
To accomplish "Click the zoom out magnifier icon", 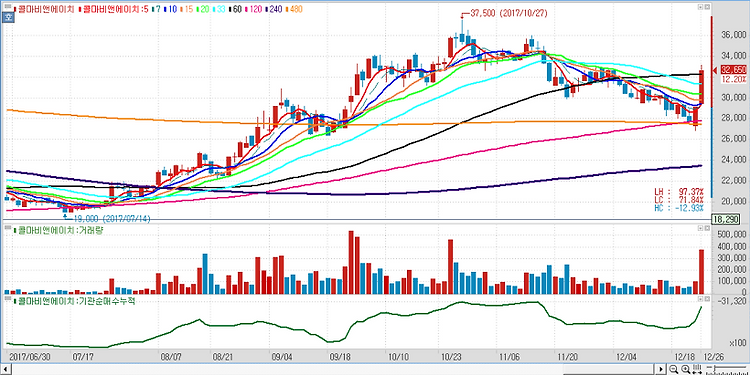I will (x=673, y=369).
